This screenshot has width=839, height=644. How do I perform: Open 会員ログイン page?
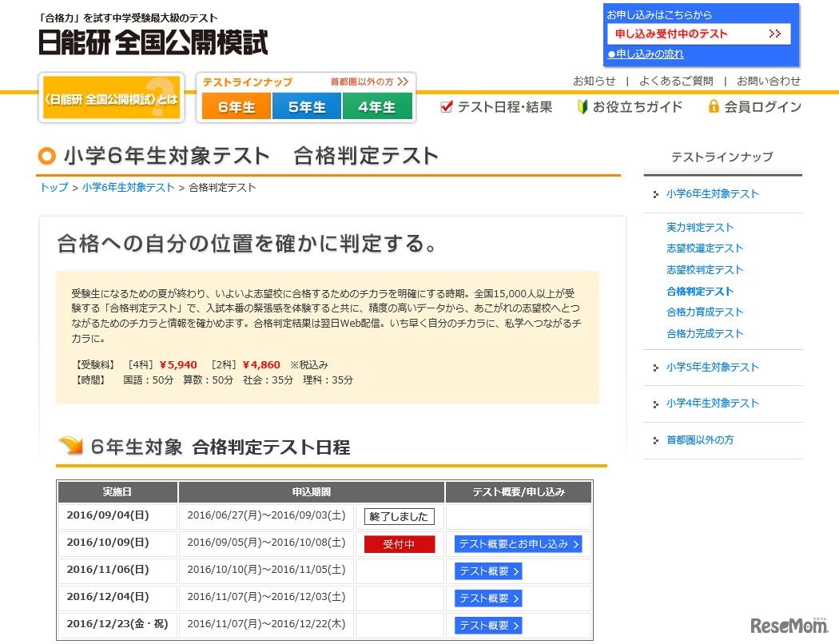coord(762,107)
